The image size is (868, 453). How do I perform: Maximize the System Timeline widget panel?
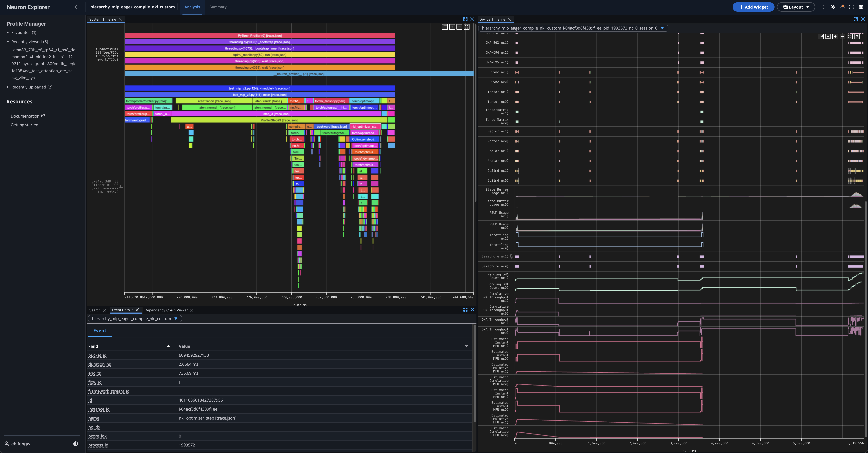click(465, 19)
